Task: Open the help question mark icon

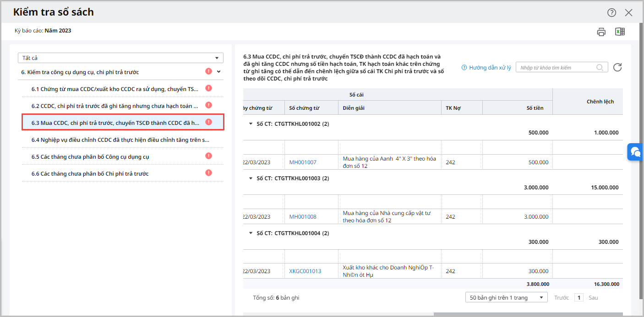Action: coord(611,13)
